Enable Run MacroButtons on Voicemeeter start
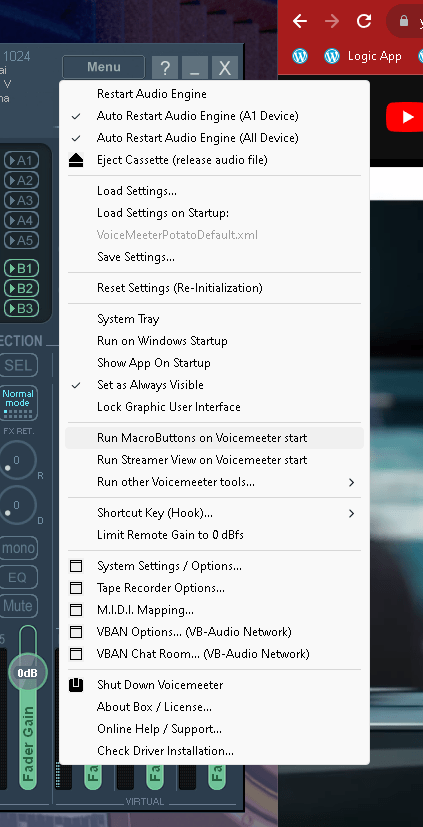This screenshot has width=423, height=827. pos(214,438)
